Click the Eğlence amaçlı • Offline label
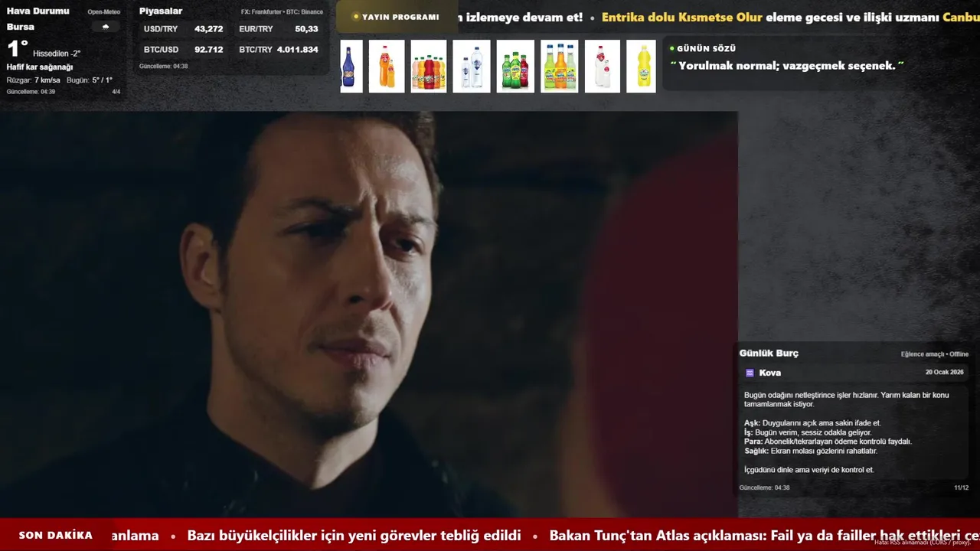 (x=935, y=354)
